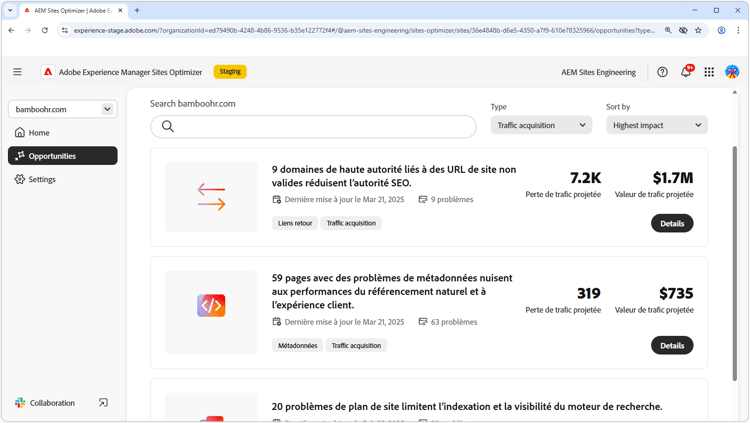
Task: Open the help question mark icon
Action: 662,72
